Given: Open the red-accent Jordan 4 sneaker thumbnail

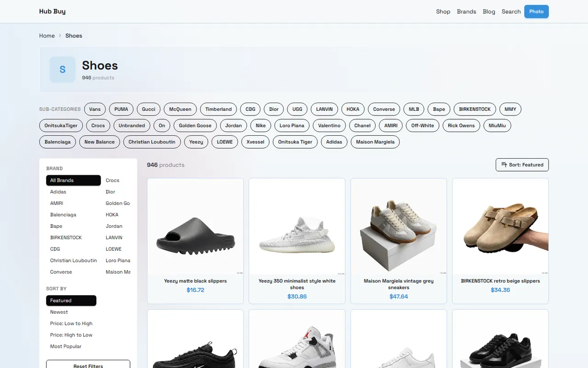Looking at the screenshot, I should tap(297, 339).
